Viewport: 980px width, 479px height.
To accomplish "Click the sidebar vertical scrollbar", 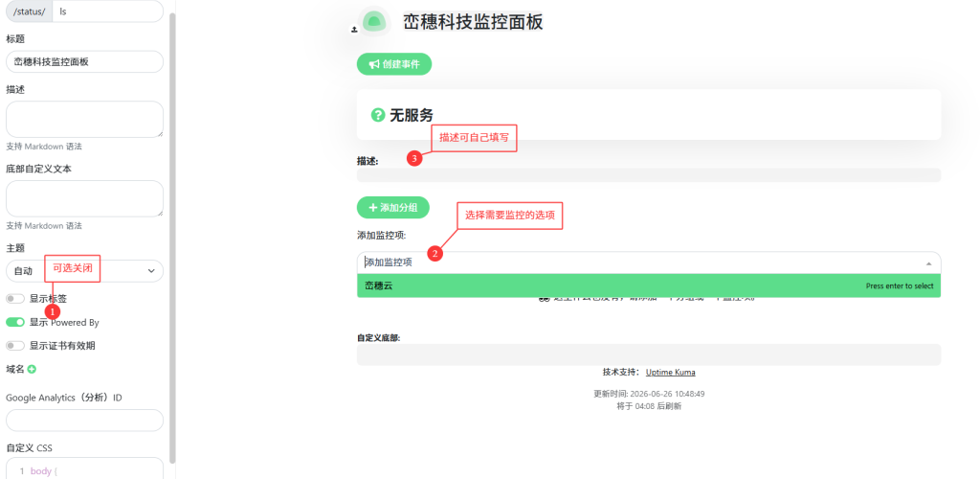I will (172, 238).
